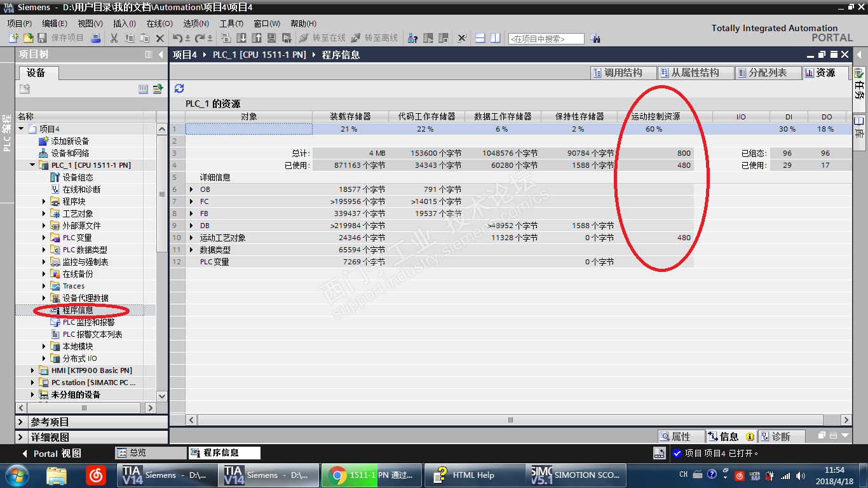Image resolution: width=868 pixels, height=488 pixels.
Task: Click the delete X icon in the toolbar
Action: click(160, 38)
